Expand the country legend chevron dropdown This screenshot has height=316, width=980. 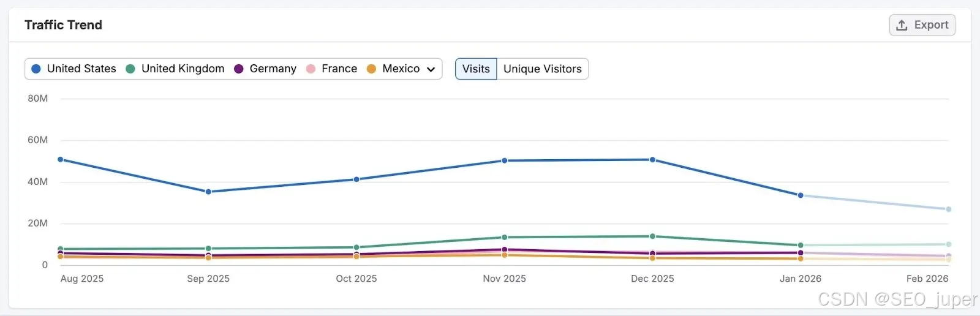431,69
